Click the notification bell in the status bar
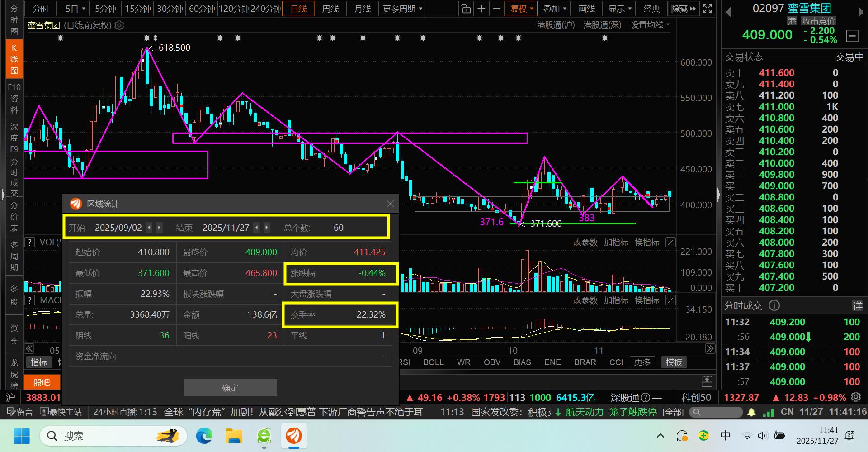868x452 pixels. [x=751, y=412]
